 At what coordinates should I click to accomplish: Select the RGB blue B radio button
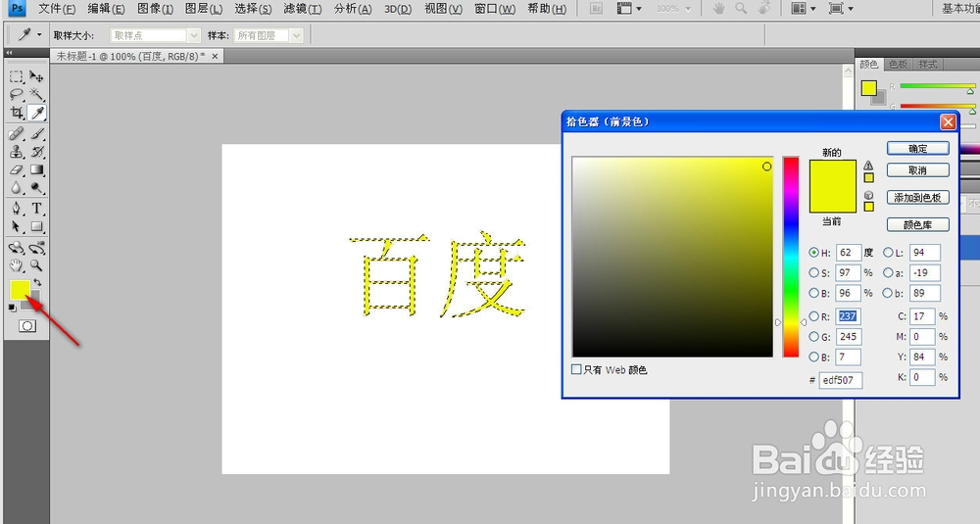[x=813, y=357]
